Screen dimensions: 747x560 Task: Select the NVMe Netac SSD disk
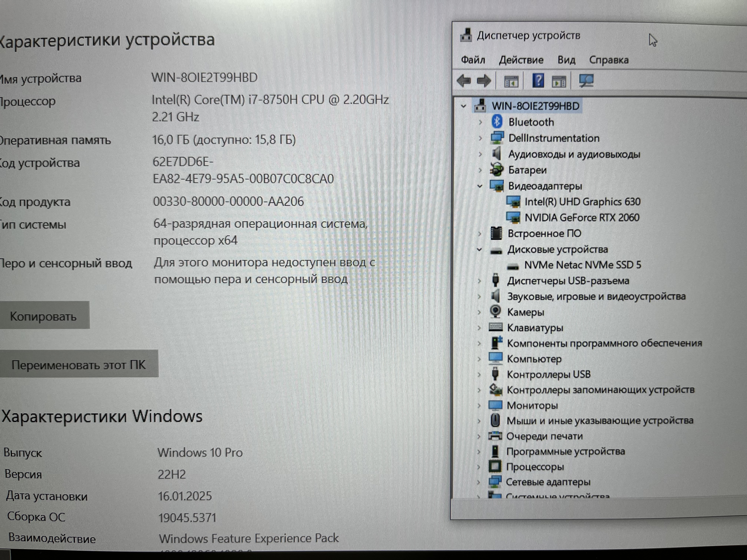click(x=582, y=265)
